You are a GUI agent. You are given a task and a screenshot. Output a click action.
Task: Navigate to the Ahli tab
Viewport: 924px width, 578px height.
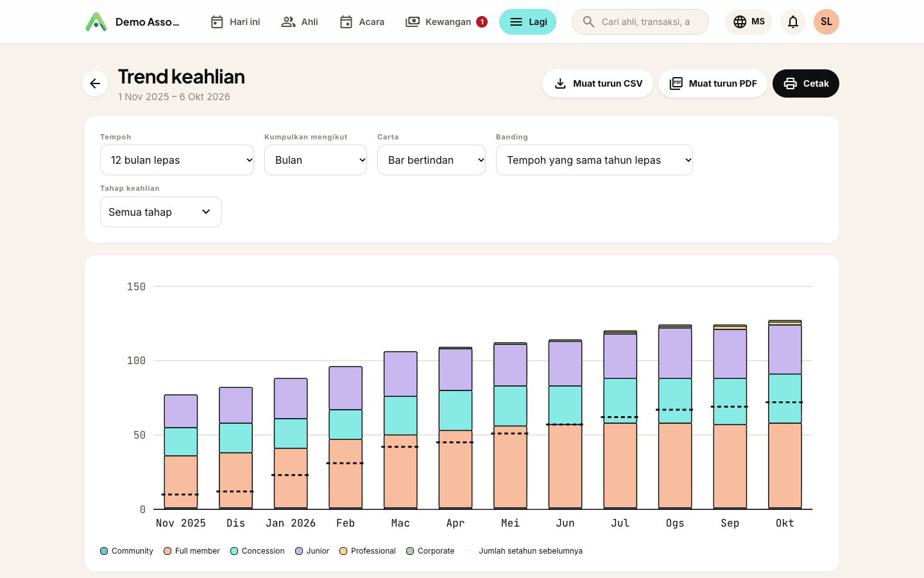pos(300,22)
